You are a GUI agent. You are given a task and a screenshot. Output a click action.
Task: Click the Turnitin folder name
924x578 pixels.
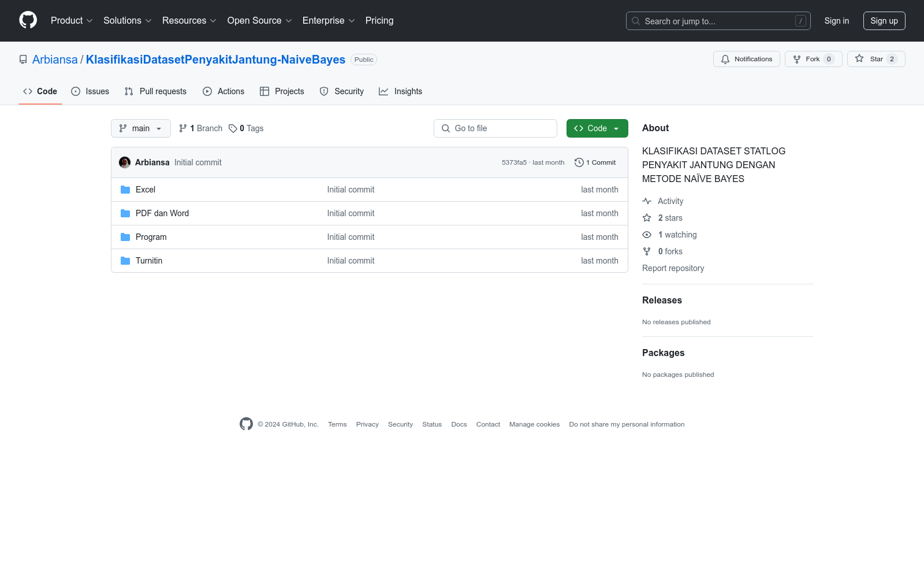(149, 261)
